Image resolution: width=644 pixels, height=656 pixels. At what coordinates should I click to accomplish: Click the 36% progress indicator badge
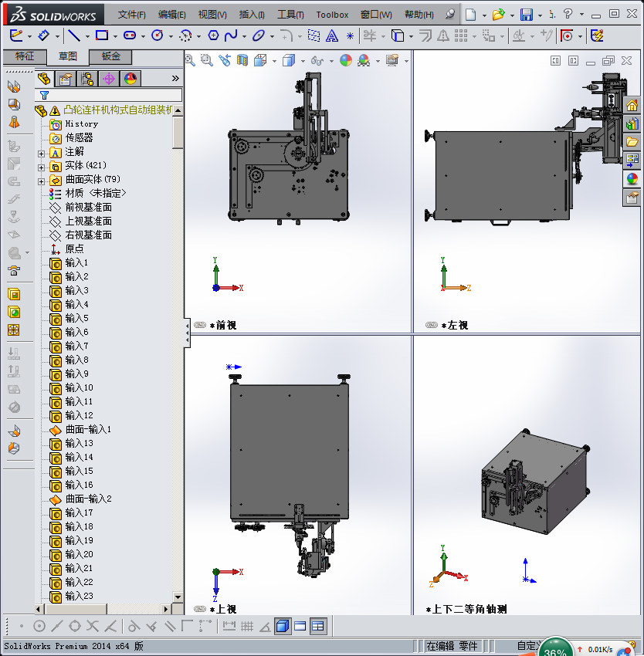click(x=555, y=648)
